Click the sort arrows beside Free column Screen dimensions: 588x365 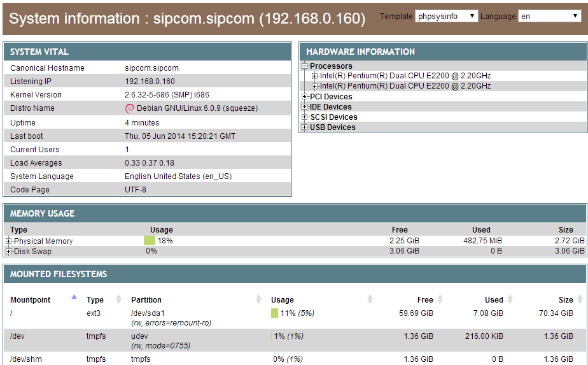[x=440, y=299]
